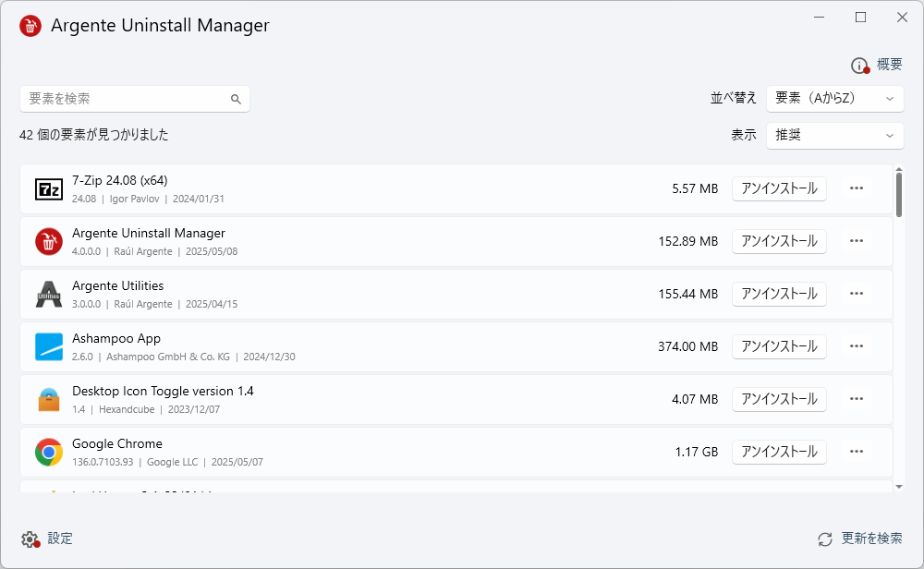This screenshot has width=924, height=569.
Task: Click the 概要 label
Action: click(889, 65)
